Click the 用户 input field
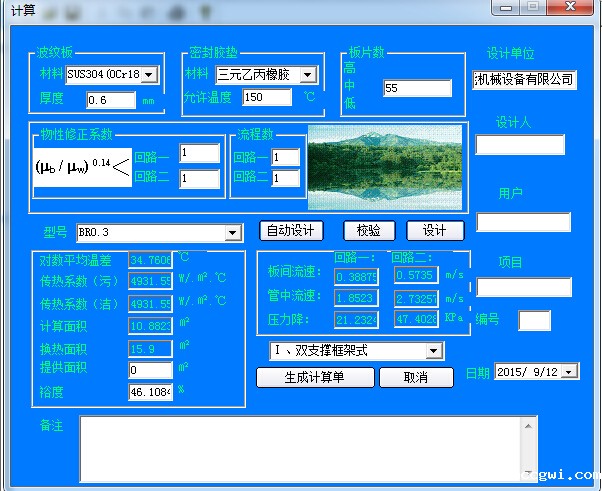The width and height of the screenshot is (602, 491). click(x=523, y=222)
